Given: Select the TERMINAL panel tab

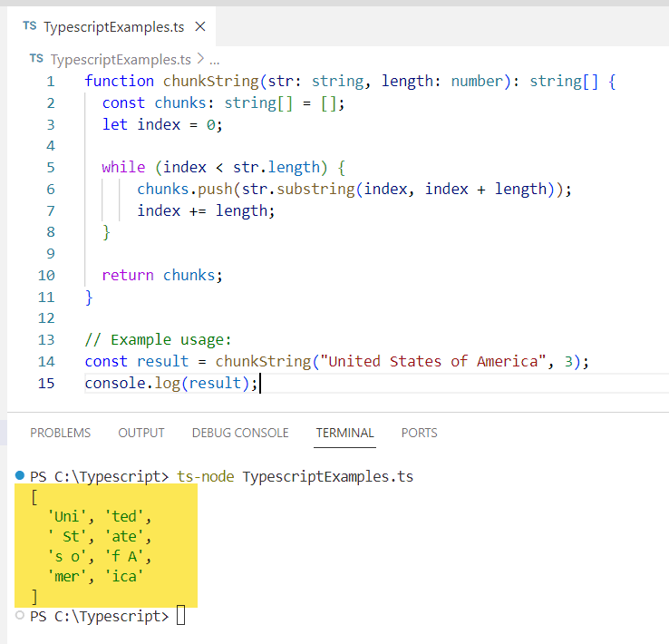Looking at the screenshot, I should 344,433.
